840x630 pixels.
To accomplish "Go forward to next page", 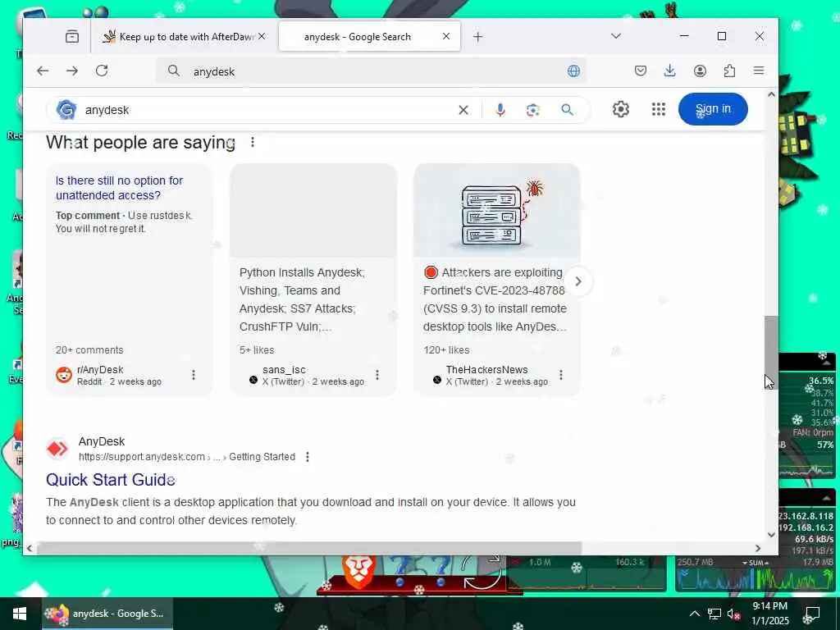I will [72, 71].
